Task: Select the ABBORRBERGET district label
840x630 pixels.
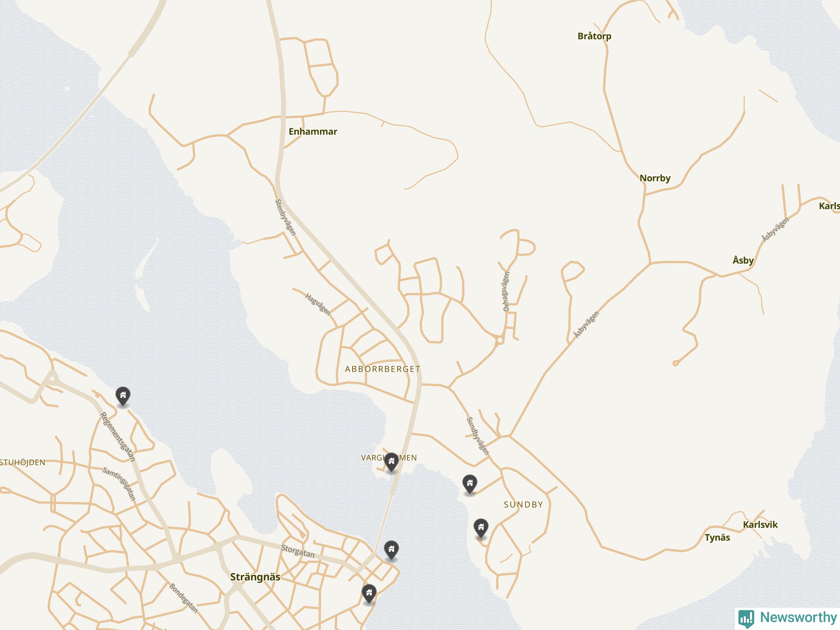Action: coord(383,369)
